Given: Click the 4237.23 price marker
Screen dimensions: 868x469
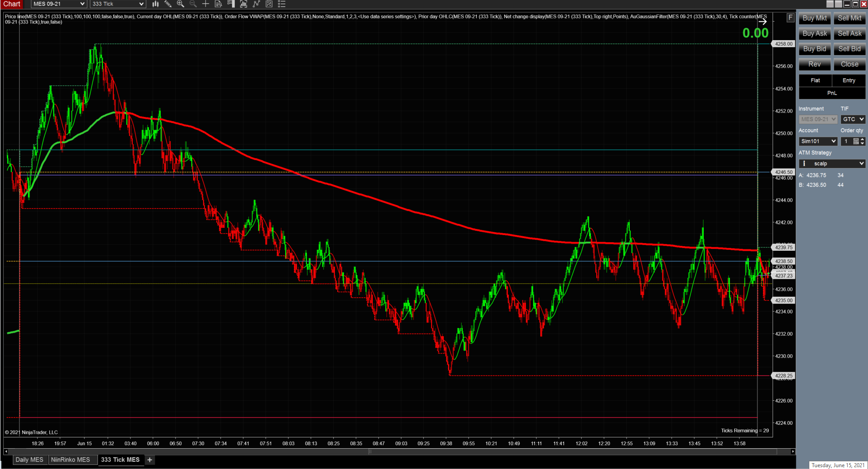Looking at the screenshot, I should point(784,276).
